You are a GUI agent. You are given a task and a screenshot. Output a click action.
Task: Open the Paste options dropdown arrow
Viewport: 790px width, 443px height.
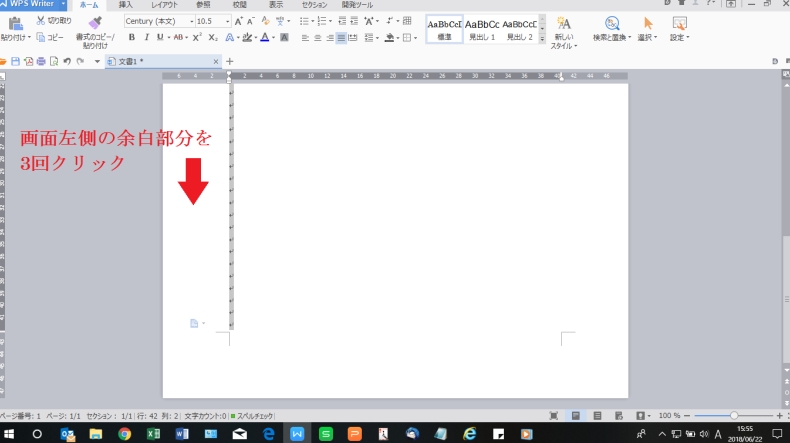(29, 38)
